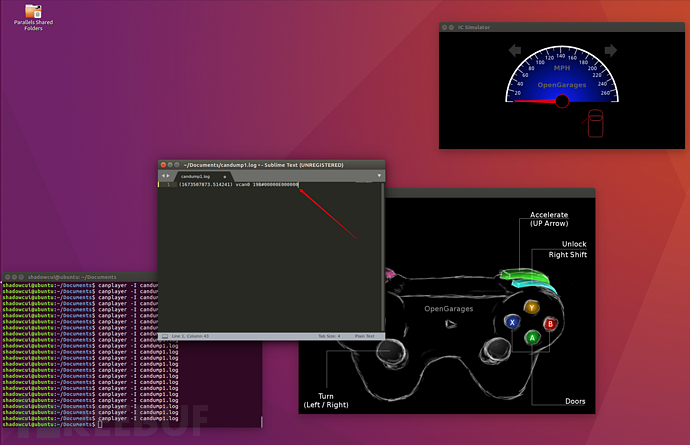Click the previous tab arrow in Sublime Text

(163, 175)
